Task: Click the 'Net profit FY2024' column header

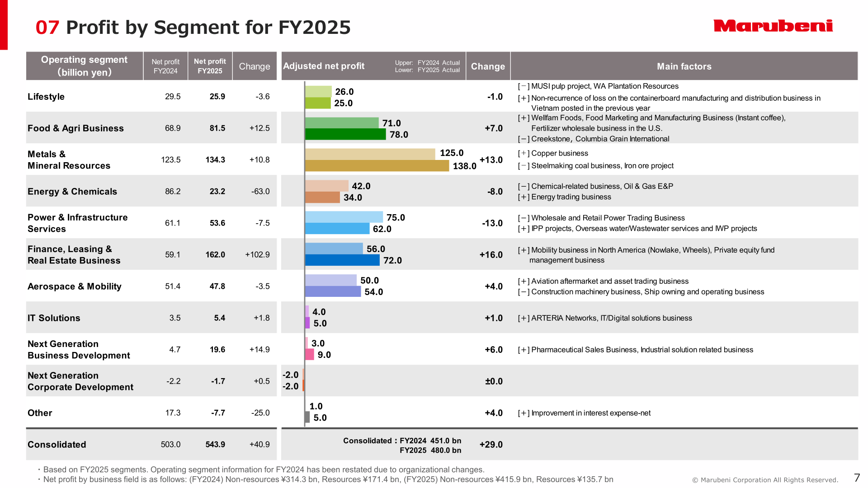Action: [165, 66]
